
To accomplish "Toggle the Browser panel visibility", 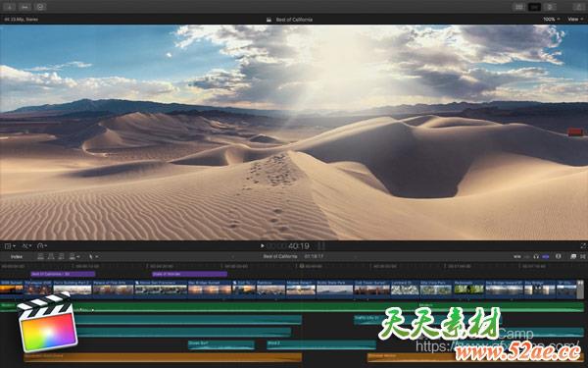I will click(519, 7).
